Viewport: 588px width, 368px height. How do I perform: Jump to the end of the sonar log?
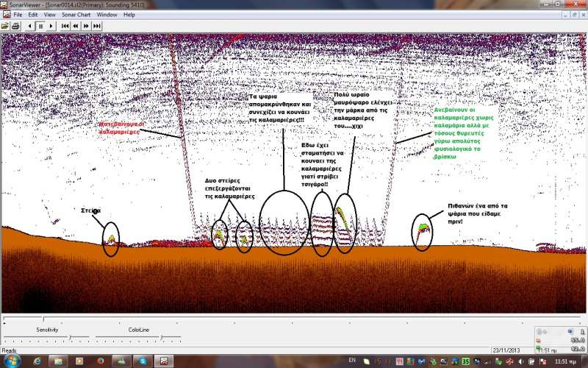[97, 26]
